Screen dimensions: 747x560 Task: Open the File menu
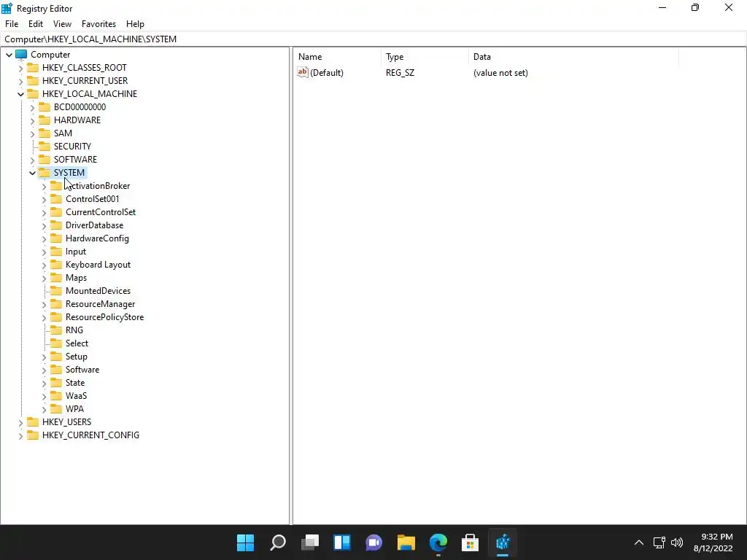pyautogui.click(x=12, y=24)
